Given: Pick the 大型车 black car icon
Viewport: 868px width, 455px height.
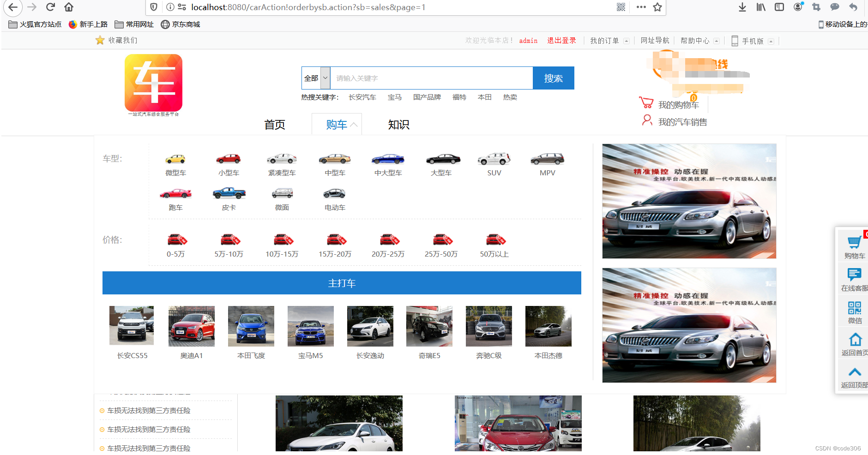Looking at the screenshot, I should click(x=443, y=159).
